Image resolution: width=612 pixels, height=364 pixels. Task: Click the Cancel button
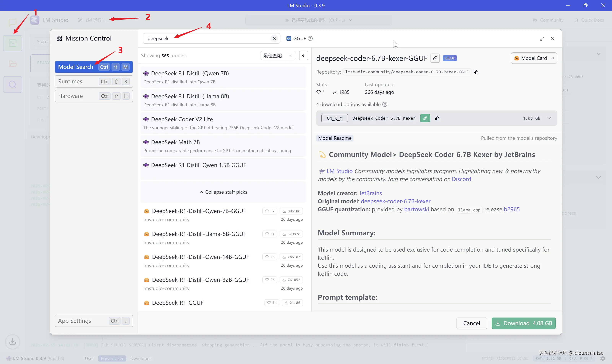(471, 323)
